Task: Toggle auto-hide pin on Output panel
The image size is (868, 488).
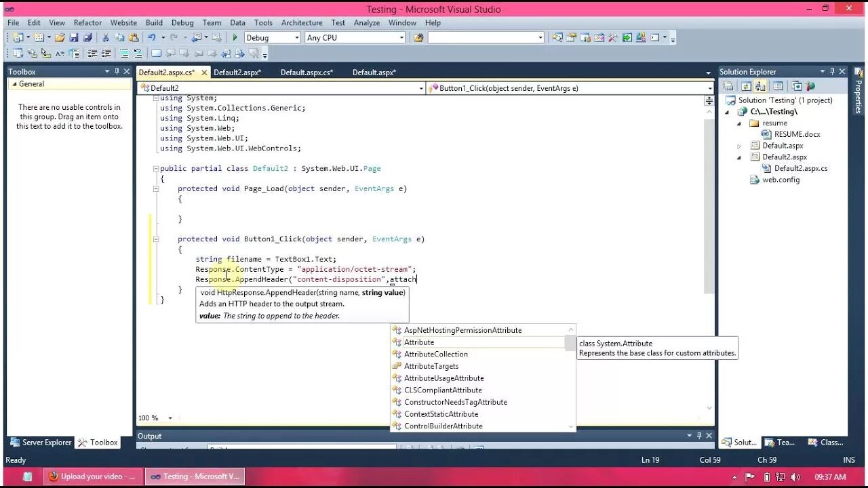Action: pos(699,436)
